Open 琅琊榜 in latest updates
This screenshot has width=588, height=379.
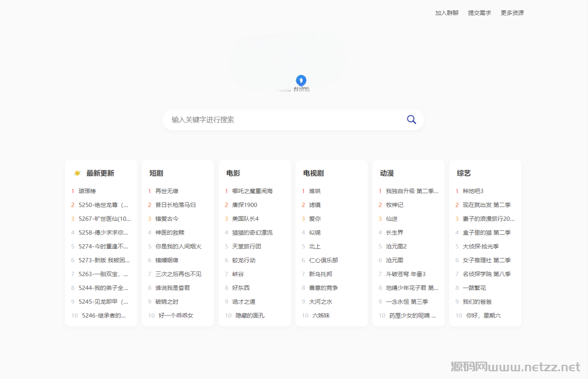pos(87,191)
